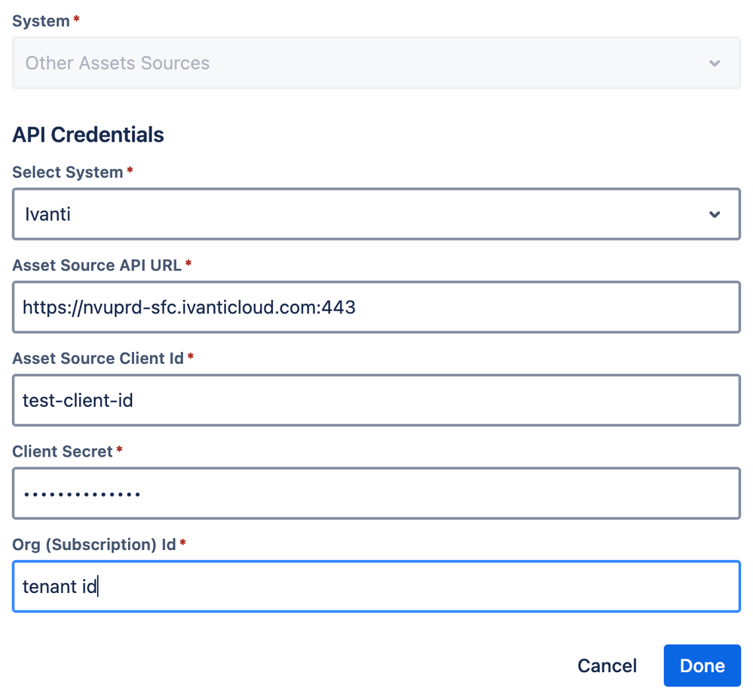Screen dimensions: 753x700
Task: Click the "Org (Subscription) Id" label
Action: click(x=94, y=543)
